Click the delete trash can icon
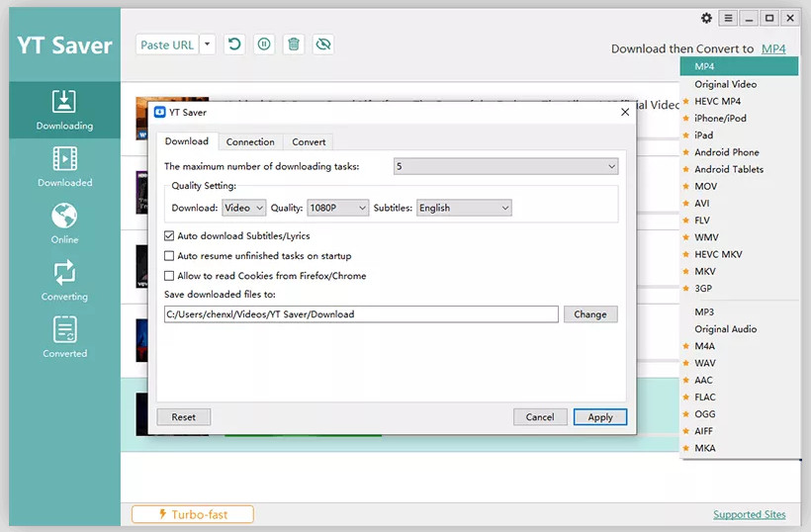The image size is (811, 532). [x=293, y=44]
